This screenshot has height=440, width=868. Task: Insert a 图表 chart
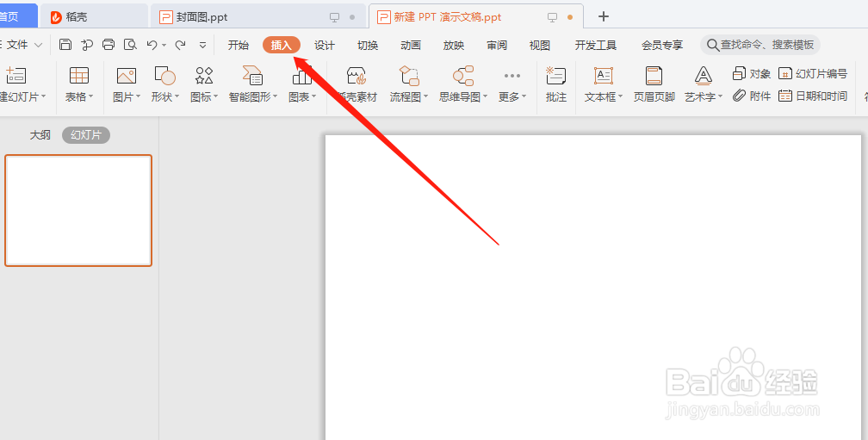pyautogui.click(x=301, y=75)
